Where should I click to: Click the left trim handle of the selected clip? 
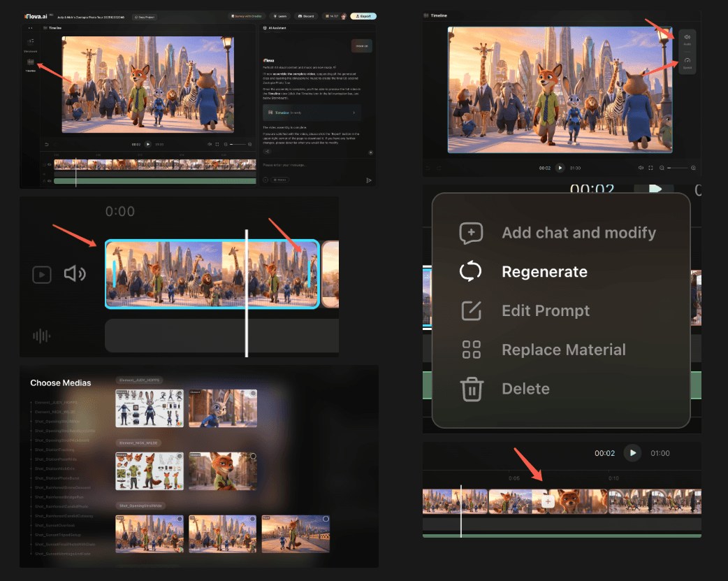114,274
